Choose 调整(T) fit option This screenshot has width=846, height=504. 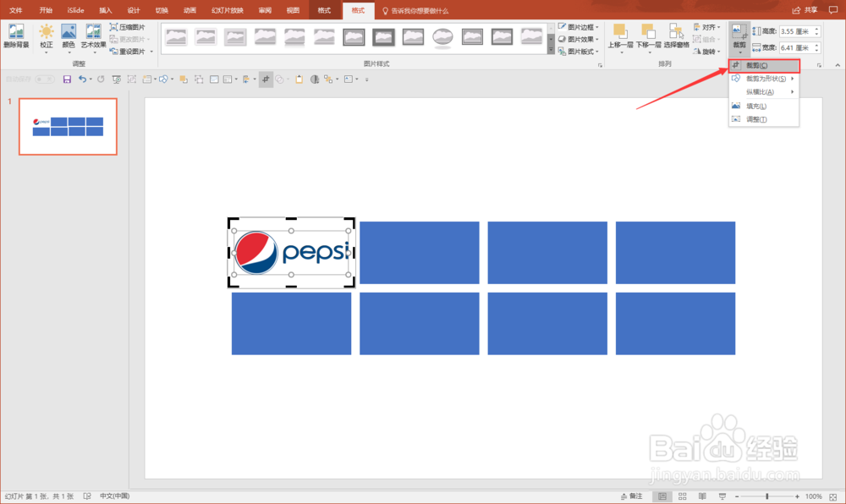point(764,120)
